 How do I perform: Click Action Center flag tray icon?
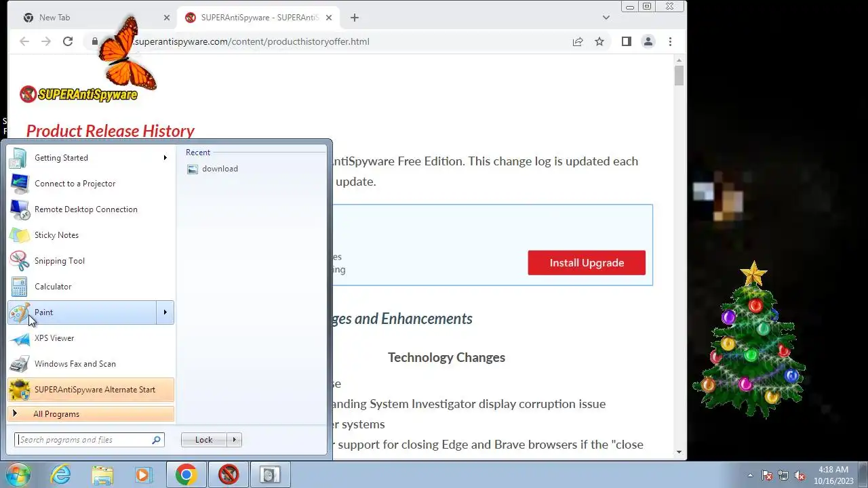[x=767, y=476]
